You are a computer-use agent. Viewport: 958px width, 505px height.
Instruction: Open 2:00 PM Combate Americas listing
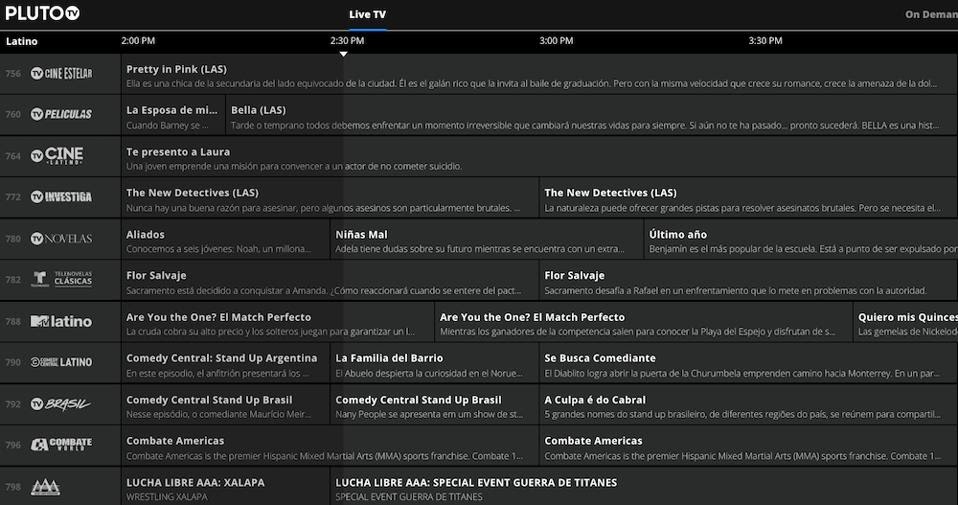330,445
